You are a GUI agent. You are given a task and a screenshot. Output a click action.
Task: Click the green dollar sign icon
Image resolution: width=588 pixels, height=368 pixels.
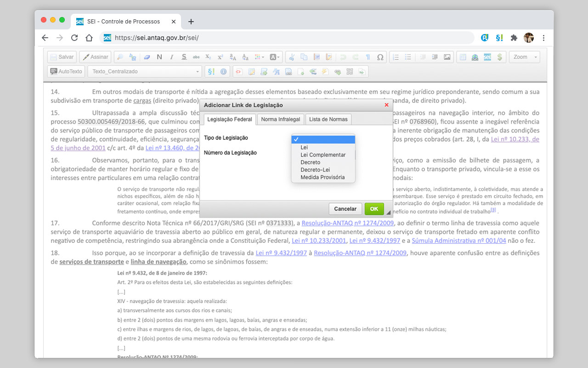click(500, 57)
